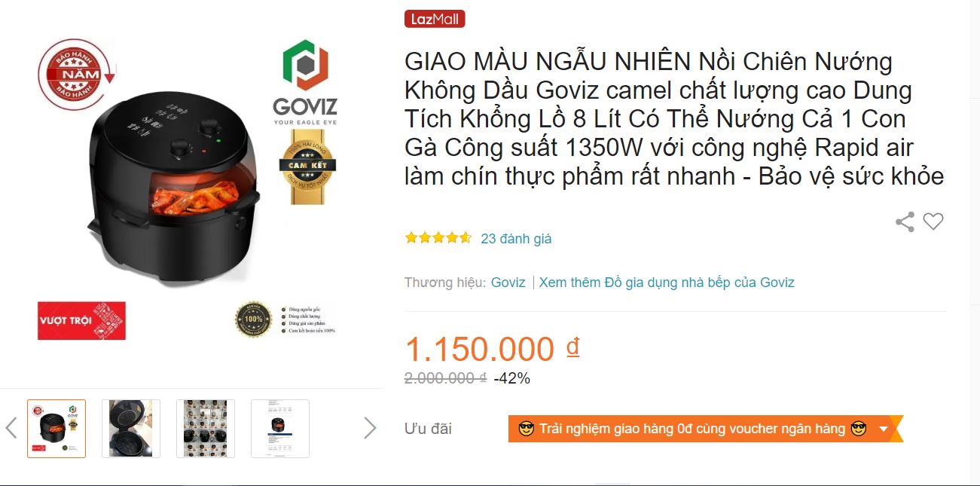Add product to wishlist with heart icon
980x486 pixels.
pyautogui.click(x=933, y=222)
